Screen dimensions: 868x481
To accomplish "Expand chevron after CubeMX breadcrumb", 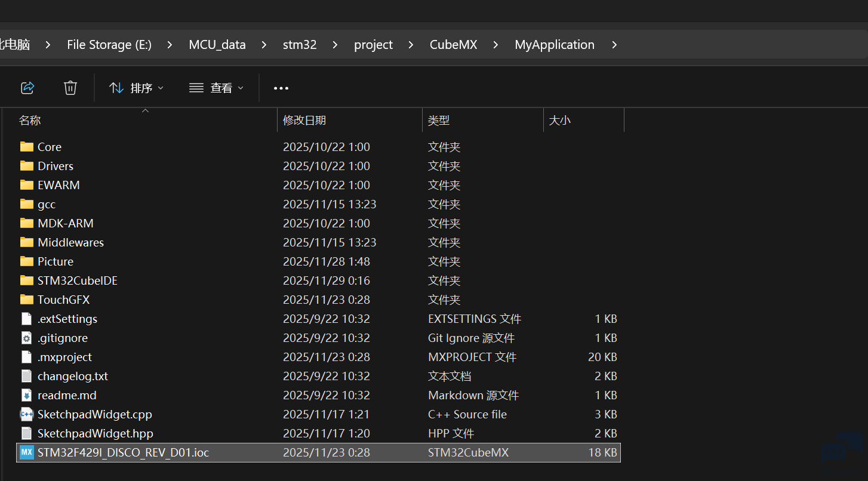I will (495, 45).
